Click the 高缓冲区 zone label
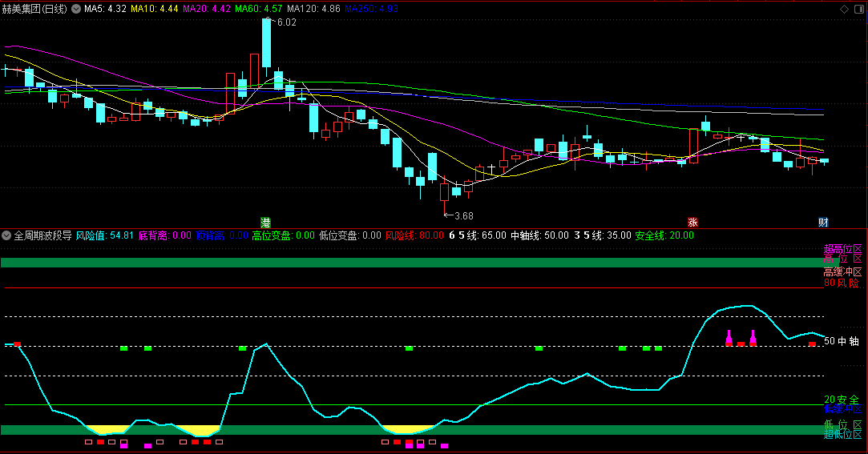The image size is (868, 454). coord(842,272)
